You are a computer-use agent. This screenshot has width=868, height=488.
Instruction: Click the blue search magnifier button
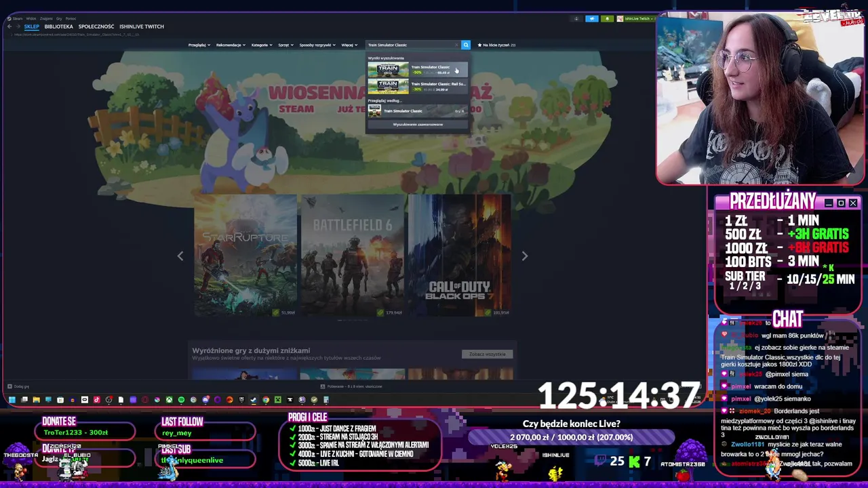click(x=466, y=45)
